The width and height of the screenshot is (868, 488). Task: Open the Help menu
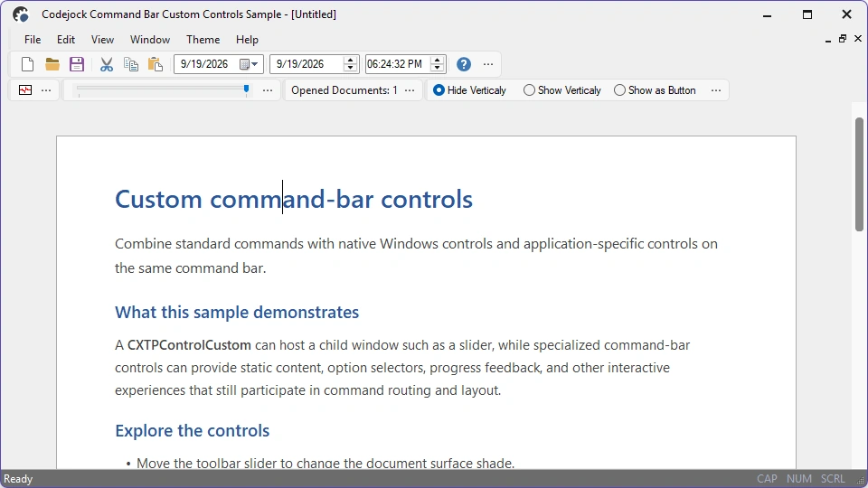[x=247, y=39]
